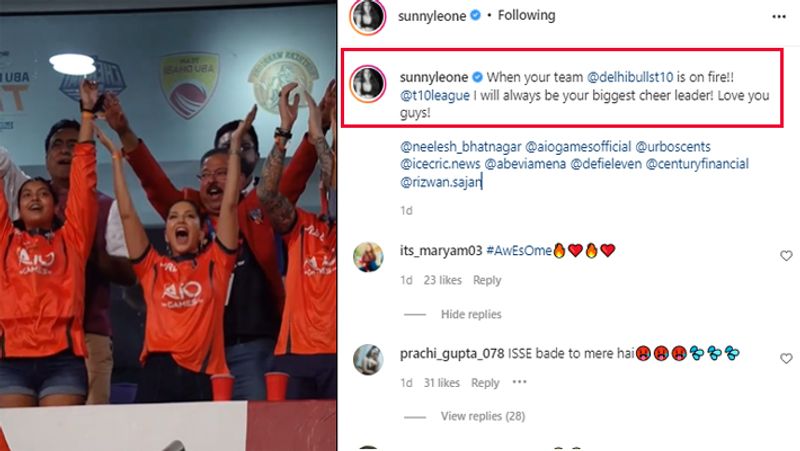The height and width of the screenshot is (451, 800).
Task: Open the @t10league mention link
Action: [435, 95]
